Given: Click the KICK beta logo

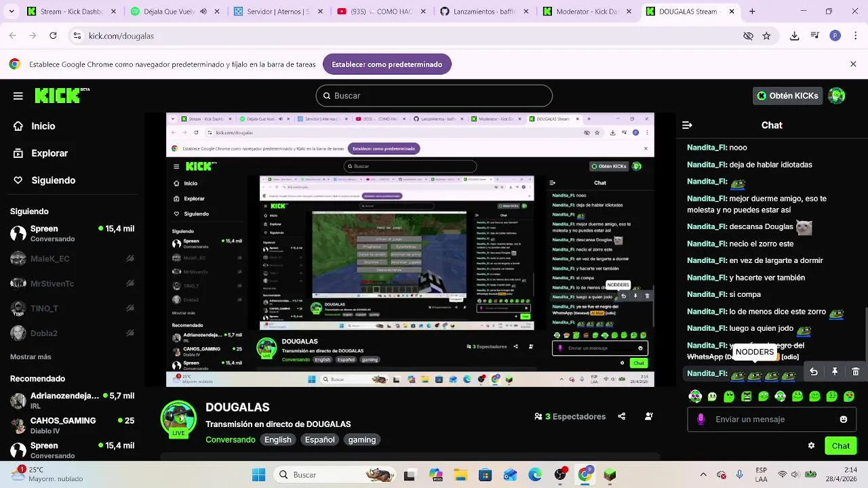Looking at the screenshot, I should [x=62, y=96].
